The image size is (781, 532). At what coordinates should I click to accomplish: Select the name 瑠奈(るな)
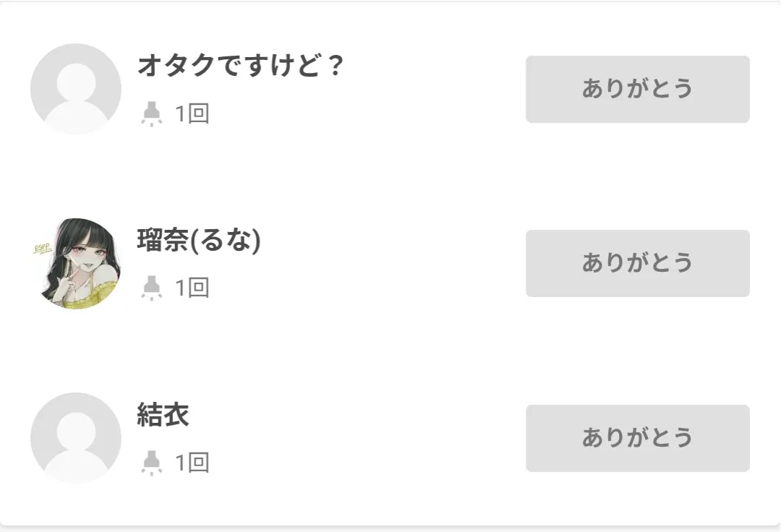point(199,240)
